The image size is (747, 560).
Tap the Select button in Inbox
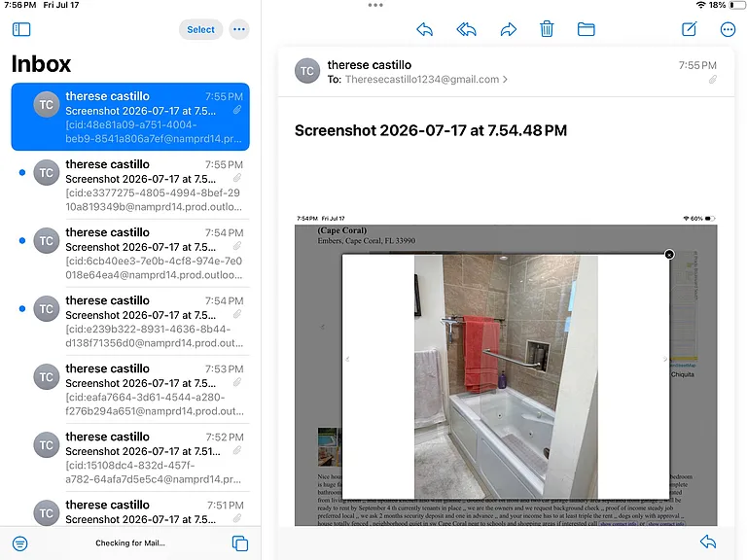pos(200,29)
